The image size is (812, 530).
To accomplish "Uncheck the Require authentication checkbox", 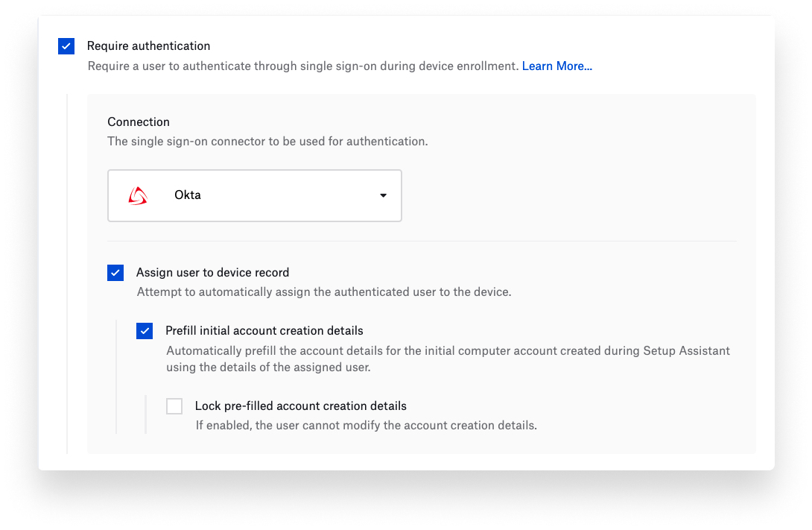I will [x=66, y=46].
